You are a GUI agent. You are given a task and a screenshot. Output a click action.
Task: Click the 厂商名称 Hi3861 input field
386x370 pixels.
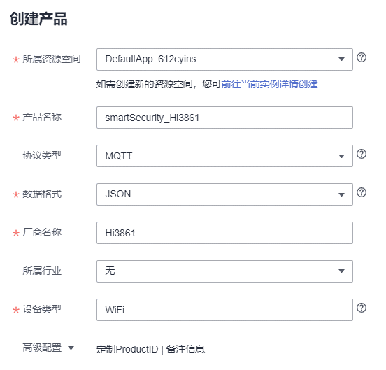click(x=224, y=233)
